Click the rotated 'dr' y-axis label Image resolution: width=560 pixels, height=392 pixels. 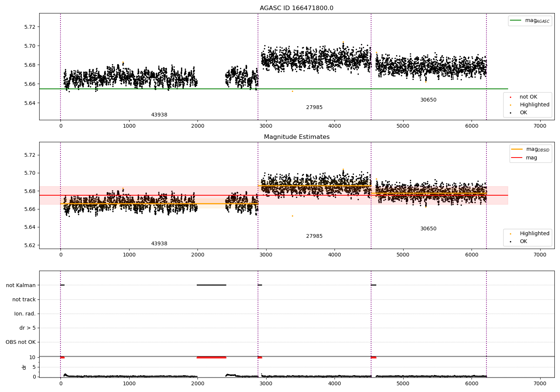click(24, 367)
